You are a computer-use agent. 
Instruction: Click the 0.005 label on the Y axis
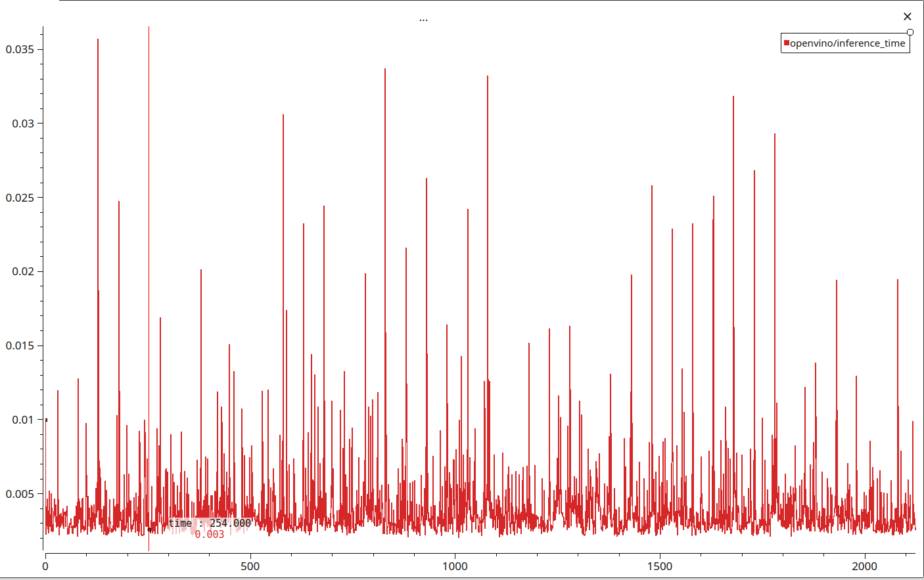20,494
